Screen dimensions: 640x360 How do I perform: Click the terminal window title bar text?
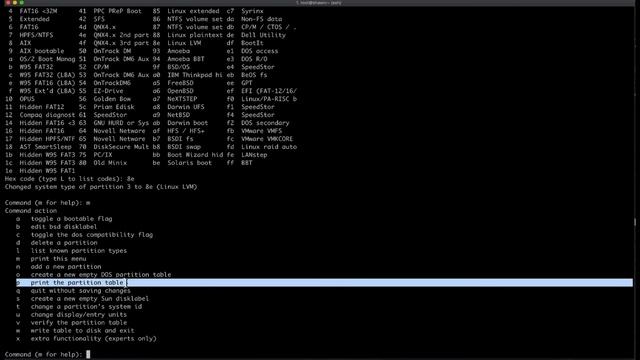(319, 2)
